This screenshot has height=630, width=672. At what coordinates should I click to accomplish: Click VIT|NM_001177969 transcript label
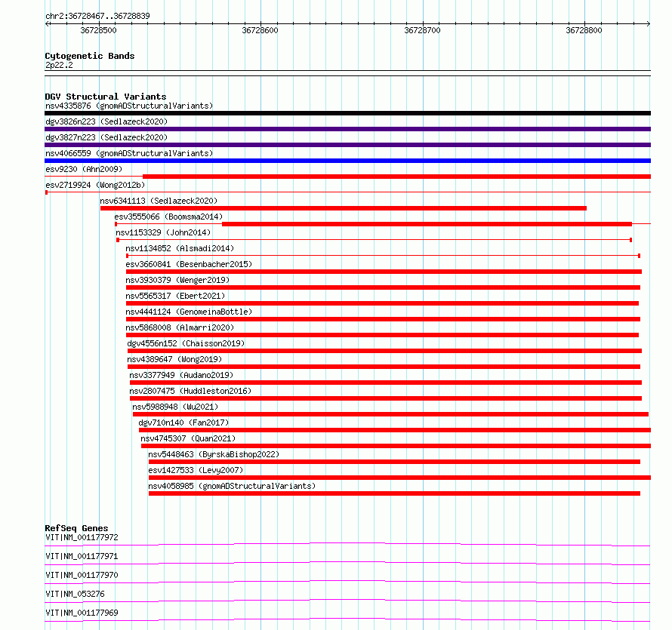(82, 613)
